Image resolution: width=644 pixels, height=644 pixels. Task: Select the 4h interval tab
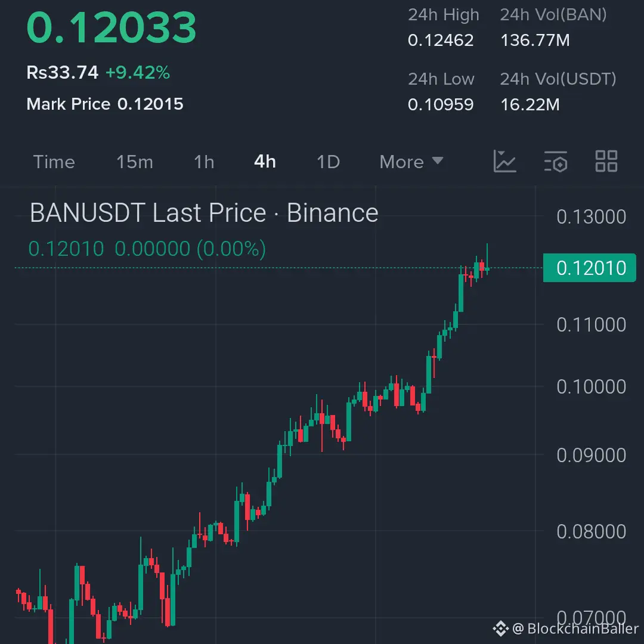coord(265,162)
